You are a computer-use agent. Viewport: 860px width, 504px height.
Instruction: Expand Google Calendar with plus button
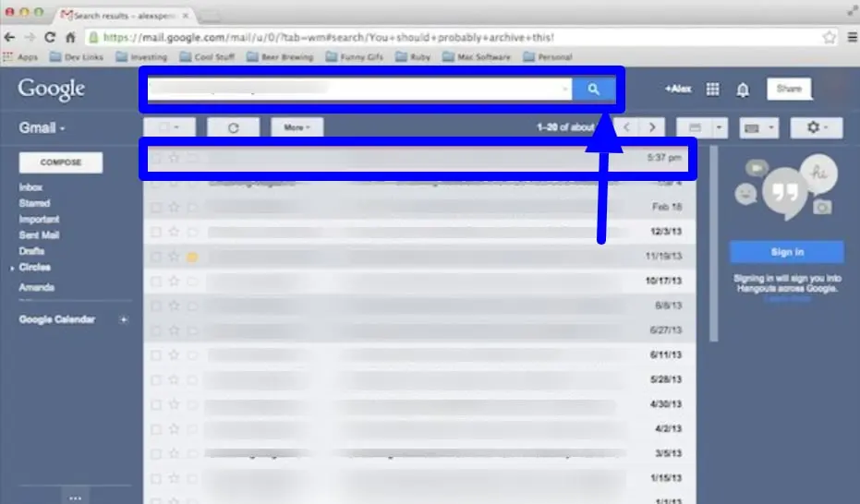tap(124, 319)
